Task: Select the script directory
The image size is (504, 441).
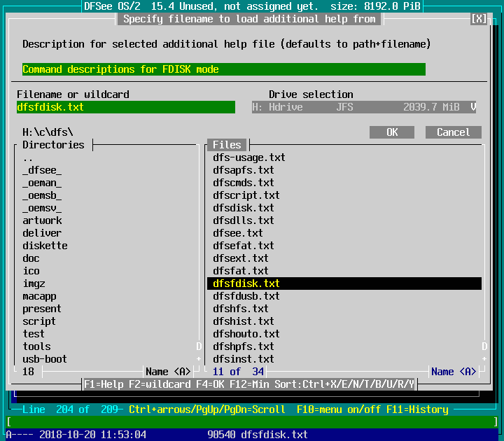Action: coord(39,321)
